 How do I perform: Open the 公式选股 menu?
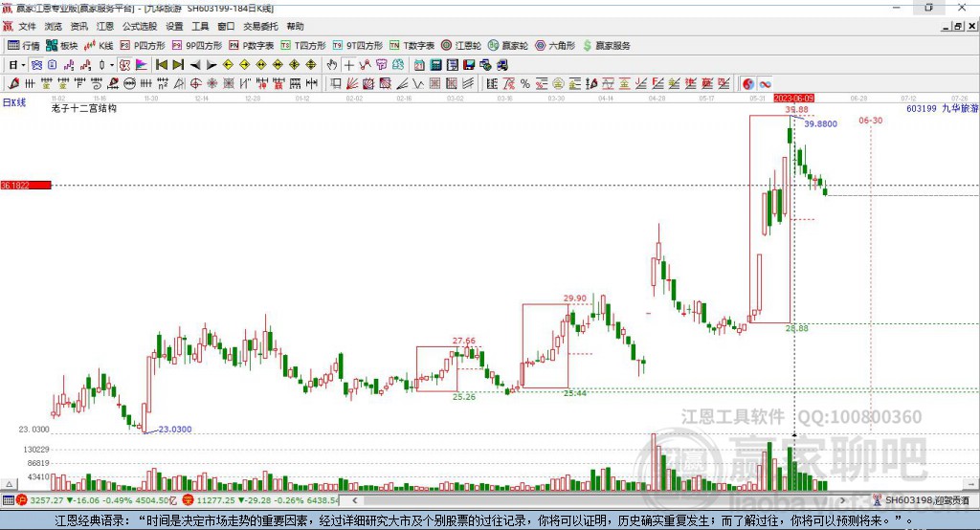[x=140, y=26]
